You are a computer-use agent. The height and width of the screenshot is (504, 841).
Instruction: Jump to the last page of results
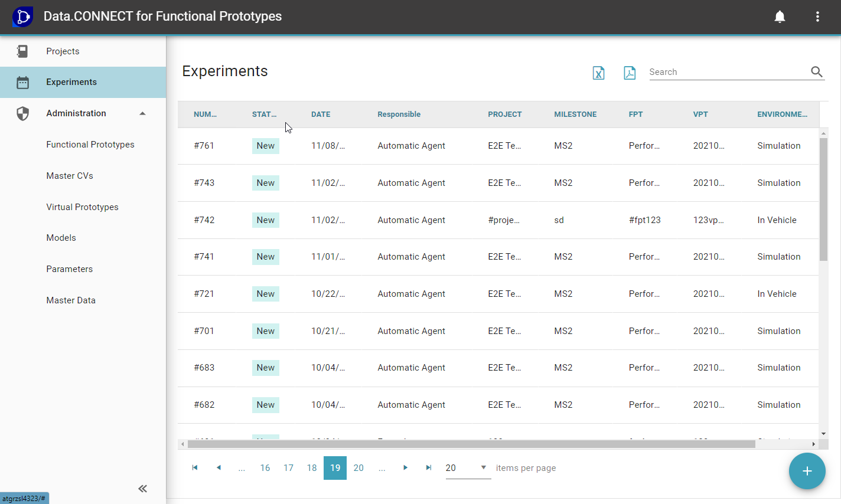click(x=429, y=468)
